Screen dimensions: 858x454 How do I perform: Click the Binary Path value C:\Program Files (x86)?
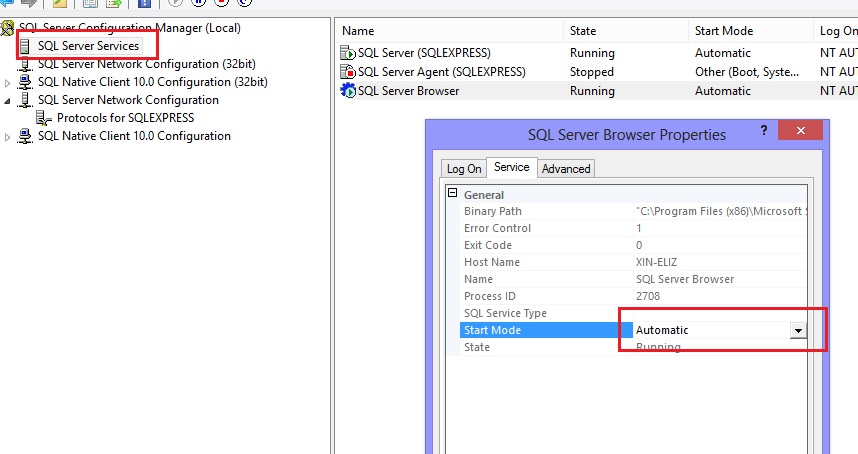(720, 212)
